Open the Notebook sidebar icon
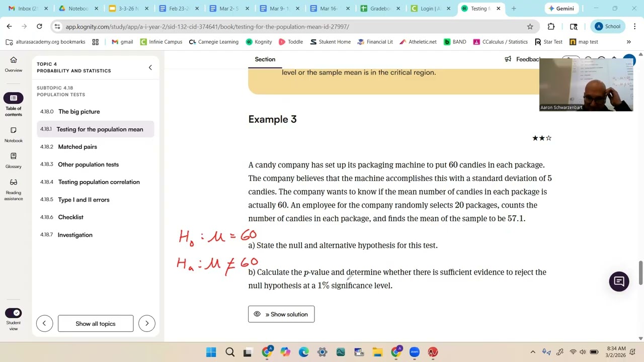644x362 pixels. tap(14, 135)
